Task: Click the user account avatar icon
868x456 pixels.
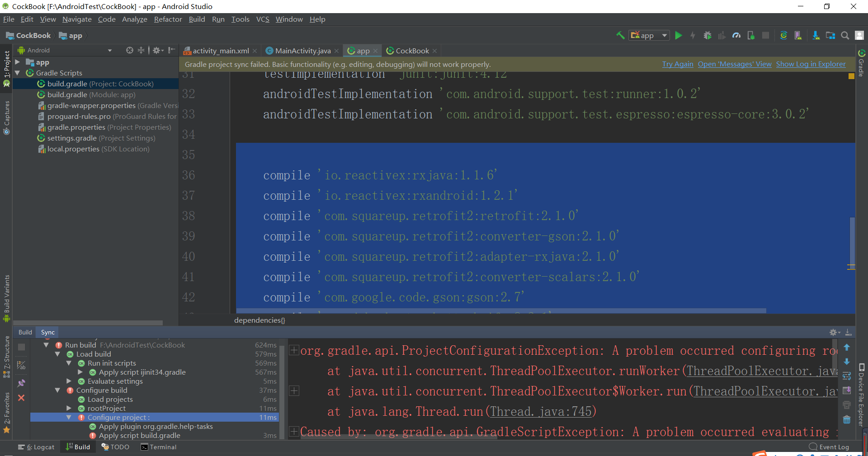Action: point(859,35)
